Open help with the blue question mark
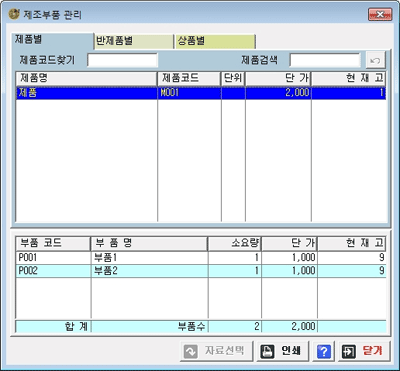 coord(324,351)
